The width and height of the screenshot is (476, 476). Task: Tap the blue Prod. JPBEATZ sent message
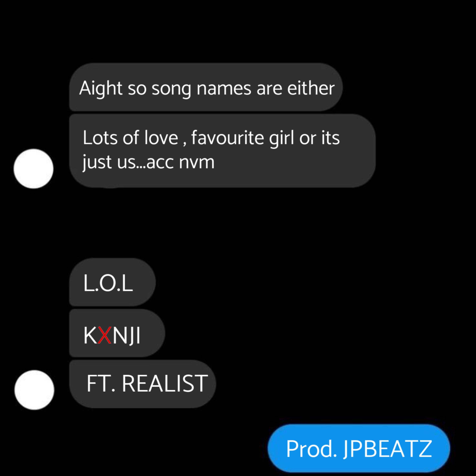(x=359, y=448)
